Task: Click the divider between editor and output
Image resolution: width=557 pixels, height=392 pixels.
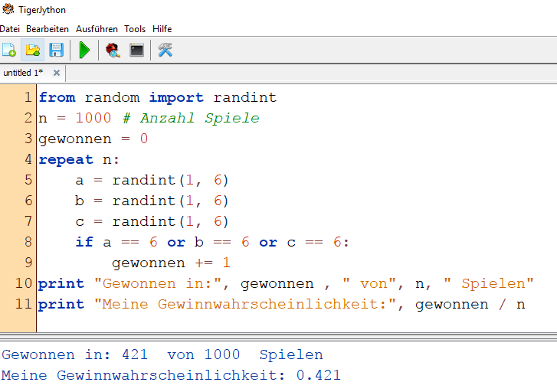Action: [278, 335]
